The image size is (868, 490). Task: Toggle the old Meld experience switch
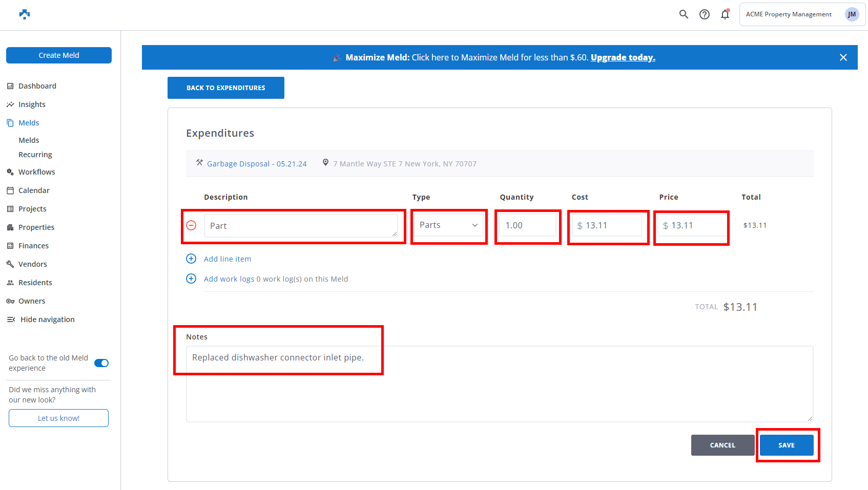tap(101, 363)
